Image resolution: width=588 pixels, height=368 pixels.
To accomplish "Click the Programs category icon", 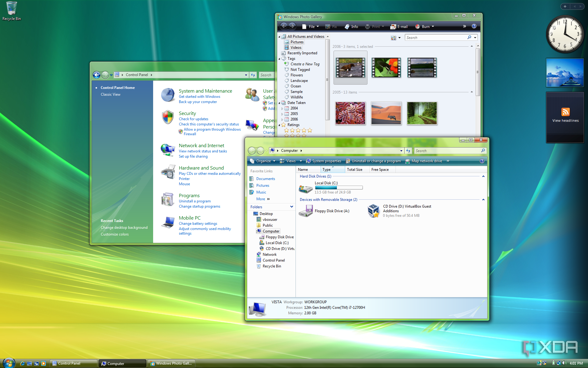I will pos(168,199).
